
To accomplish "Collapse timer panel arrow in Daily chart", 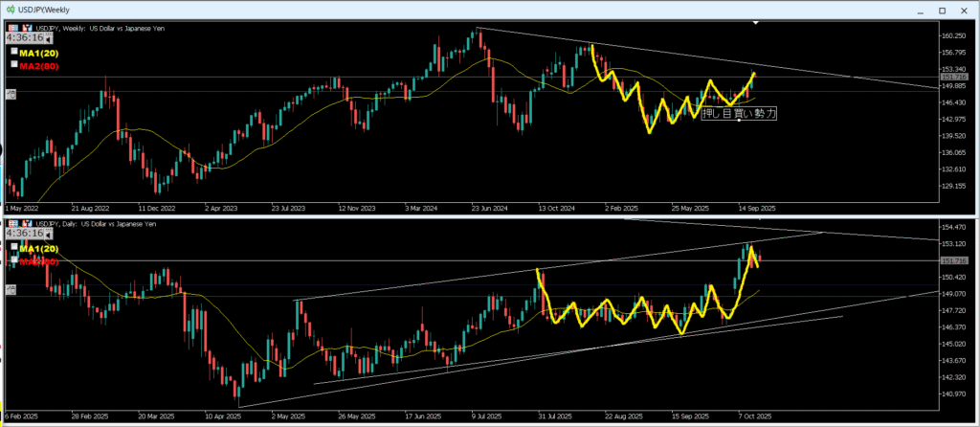I will [x=48, y=236].
